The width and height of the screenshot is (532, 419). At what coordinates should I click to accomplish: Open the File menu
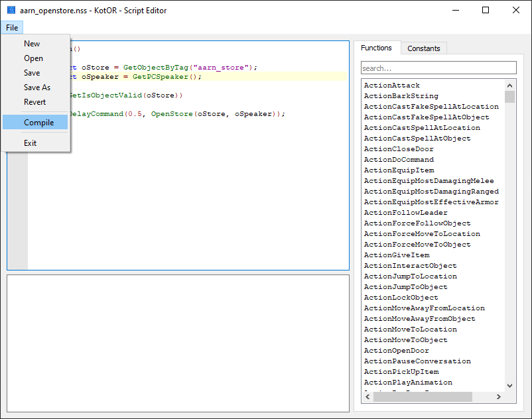[x=12, y=27]
